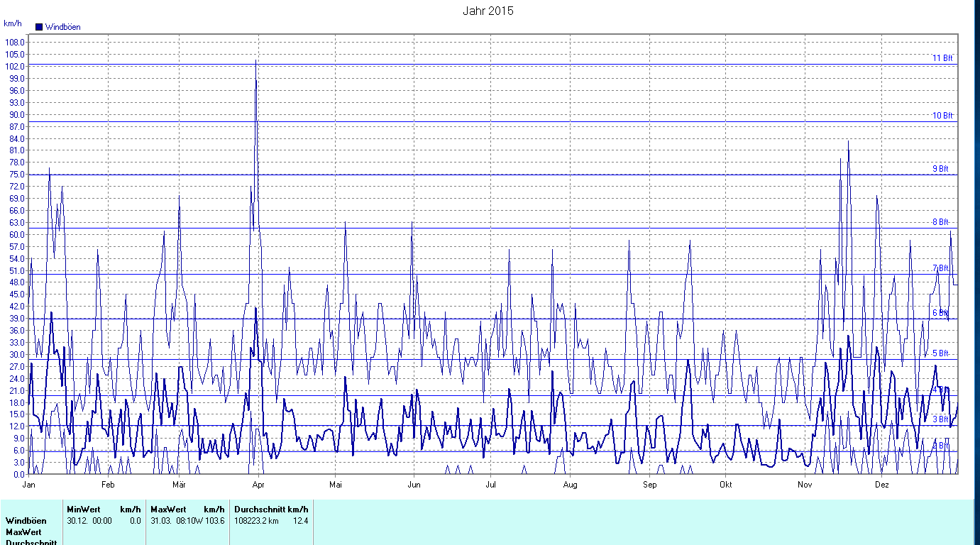
Task: Click the 105.0 y-axis label
Action: pyautogui.click(x=15, y=55)
